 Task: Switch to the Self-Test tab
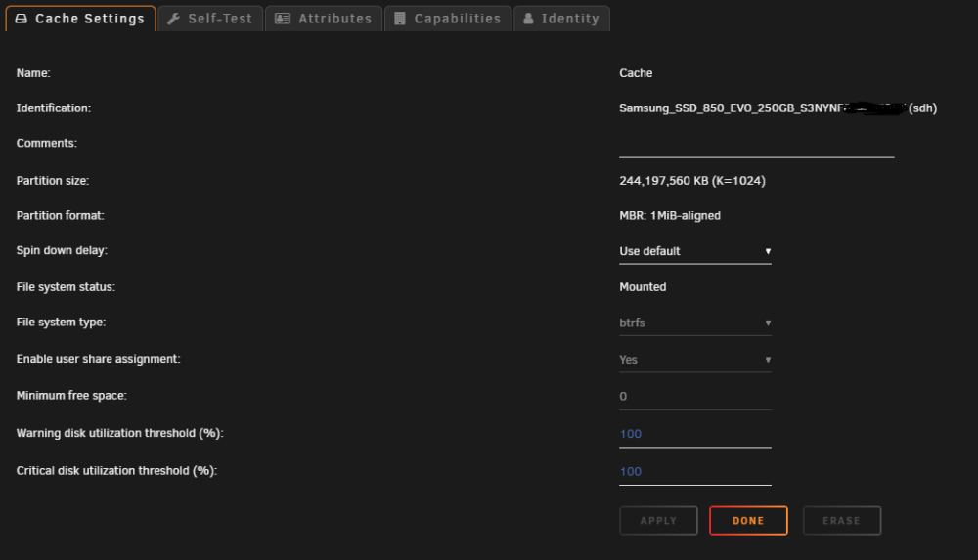tap(210, 19)
